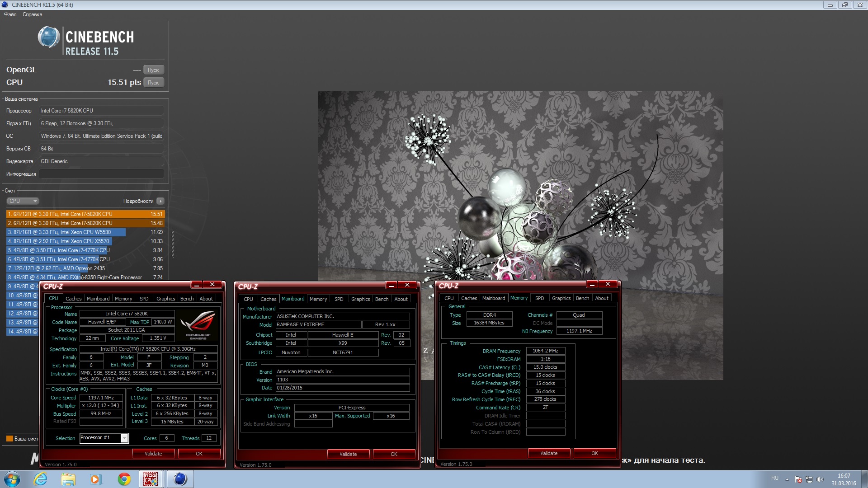Click the Core Voltage value 1.351 V
868x488 pixels.
[158, 338]
